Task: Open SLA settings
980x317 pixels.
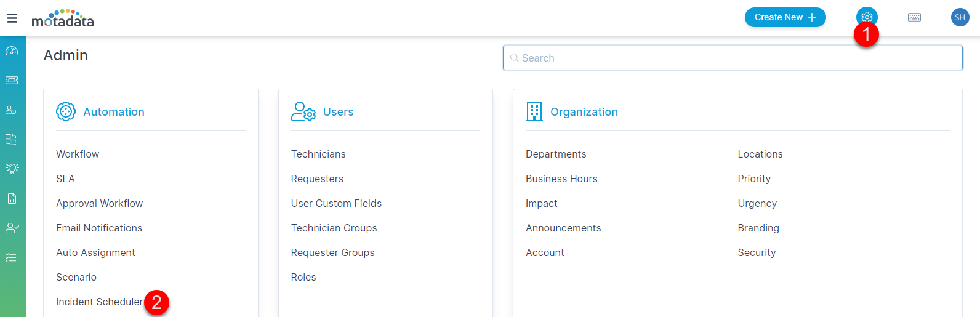Action: (65, 179)
